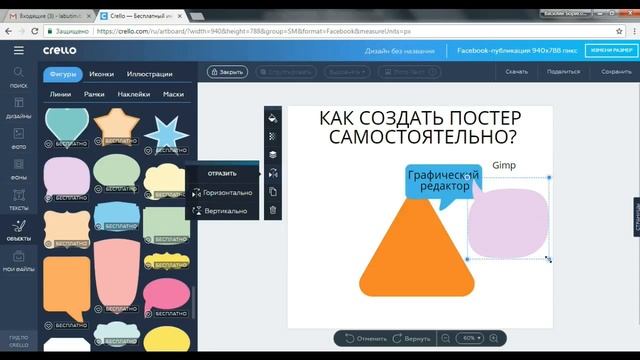The height and width of the screenshot is (360, 640).
Task: Go back in the browser
Action: click(x=9, y=31)
